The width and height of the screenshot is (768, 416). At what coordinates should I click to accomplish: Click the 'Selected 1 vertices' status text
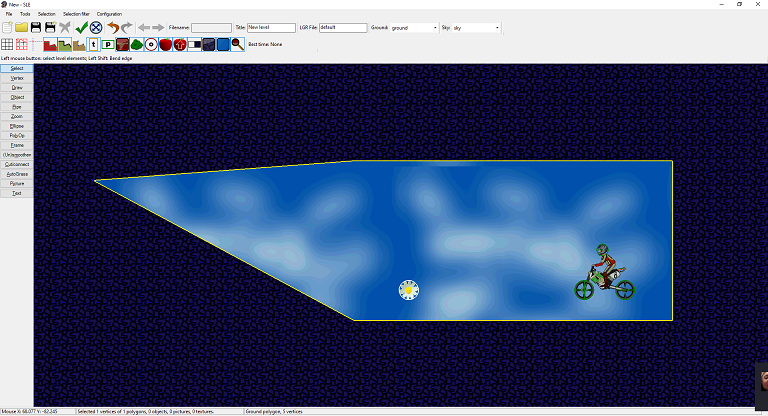[x=145, y=412]
